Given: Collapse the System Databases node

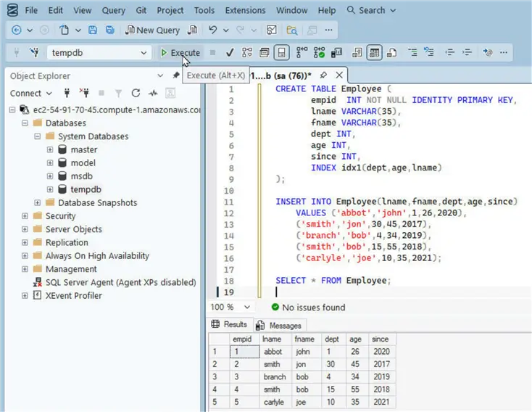Looking at the screenshot, I should pyautogui.click(x=37, y=136).
